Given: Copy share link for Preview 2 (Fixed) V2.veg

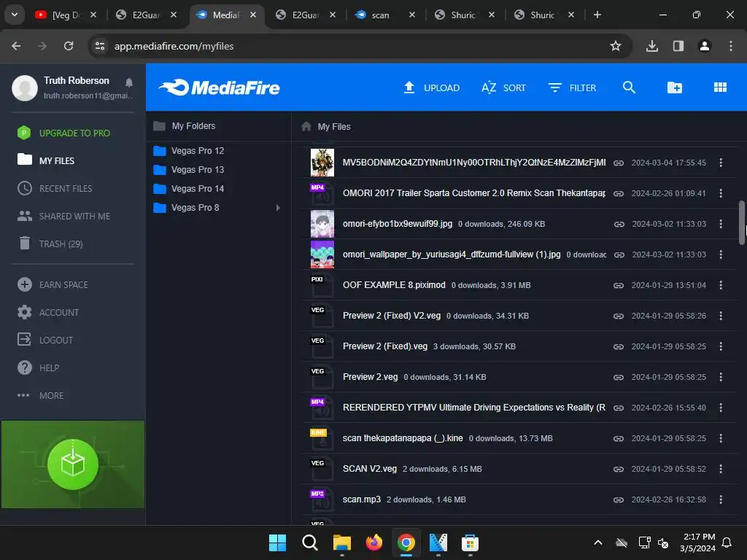Looking at the screenshot, I should [619, 316].
